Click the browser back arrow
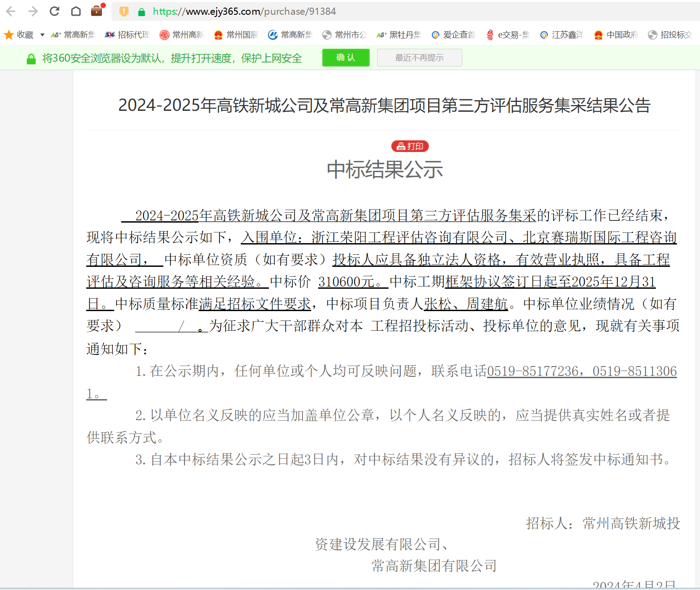The height and width of the screenshot is (590, 700). click(x=11, y=11)
